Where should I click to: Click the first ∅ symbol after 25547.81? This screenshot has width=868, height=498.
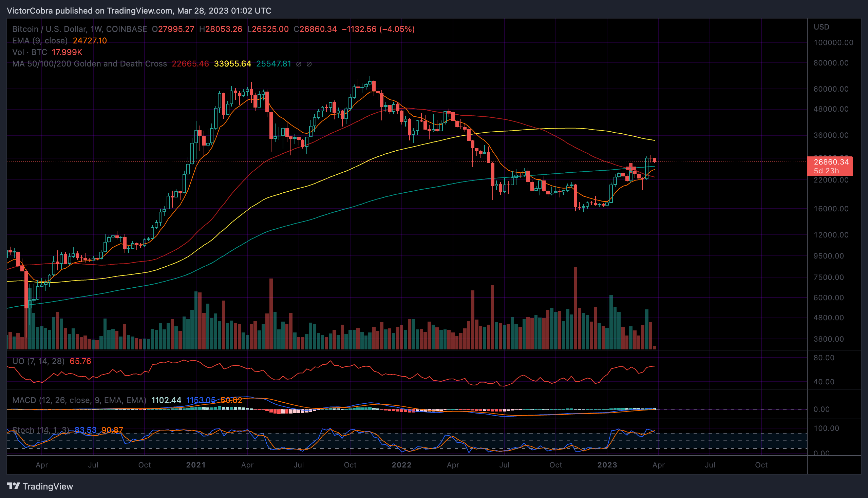(x=299, y=64)
